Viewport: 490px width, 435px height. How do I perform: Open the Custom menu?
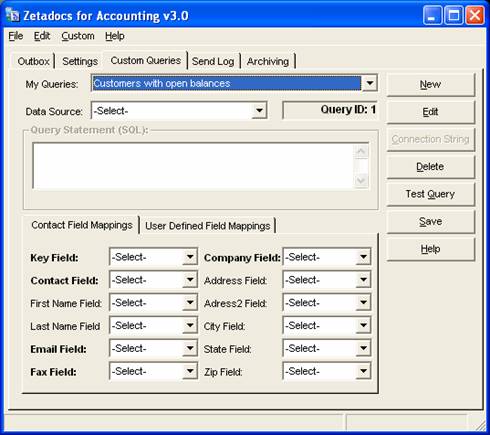(78, 36)
